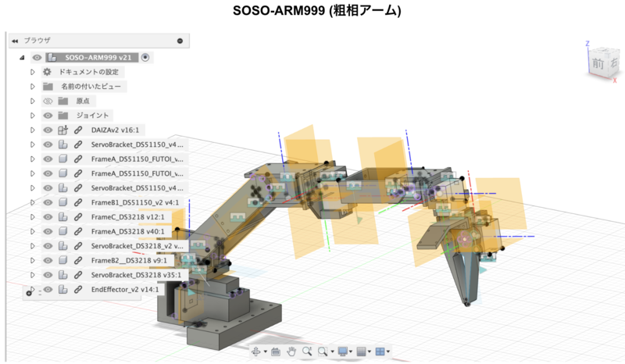Click the gear icon for ドキュメントの設定

pyautogui.click(x=47, y=72)
